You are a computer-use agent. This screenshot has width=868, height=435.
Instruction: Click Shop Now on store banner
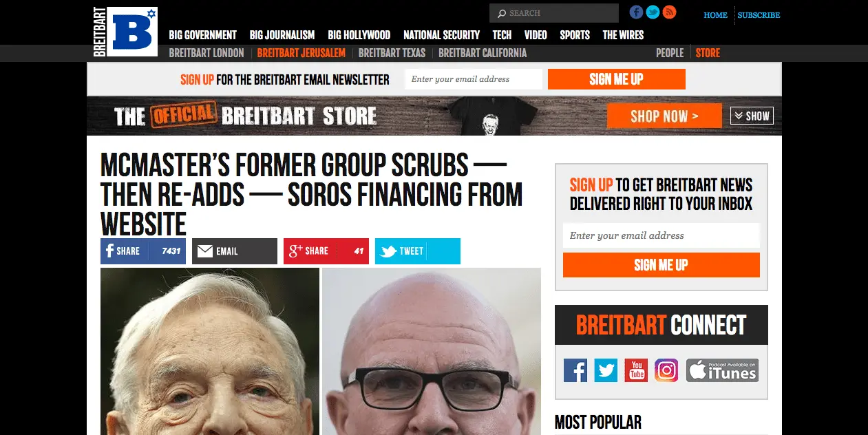point(664,116)
